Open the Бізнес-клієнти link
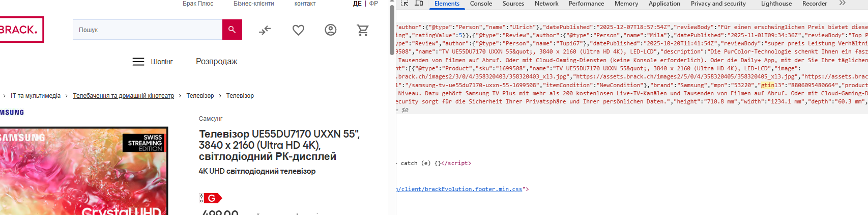 pyautogui.click(x=254, y=4)
